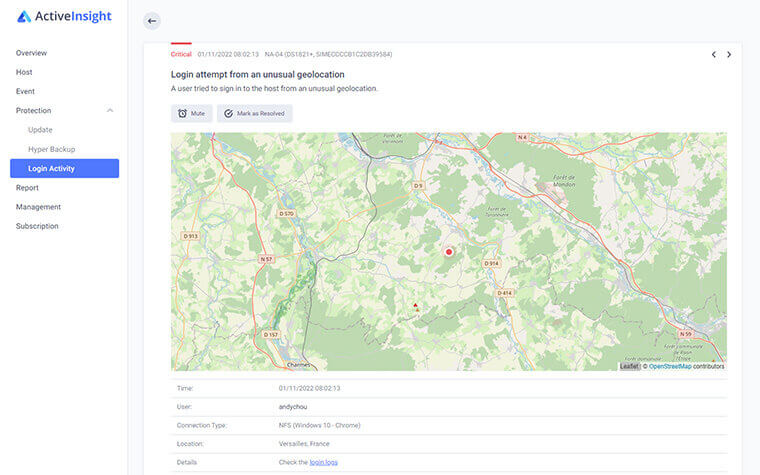Click the red location marker on map

pos(449,253)
